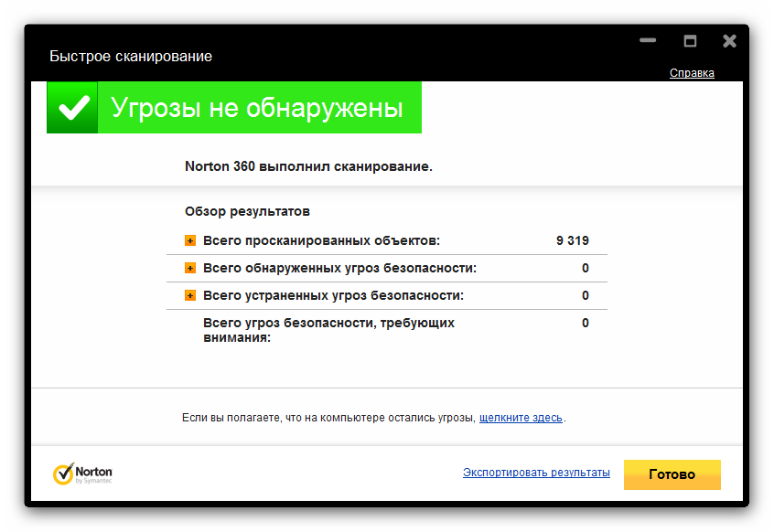
Task: Select the "Всего обнаруженных угроз безопасности" label
Action: 339,269
